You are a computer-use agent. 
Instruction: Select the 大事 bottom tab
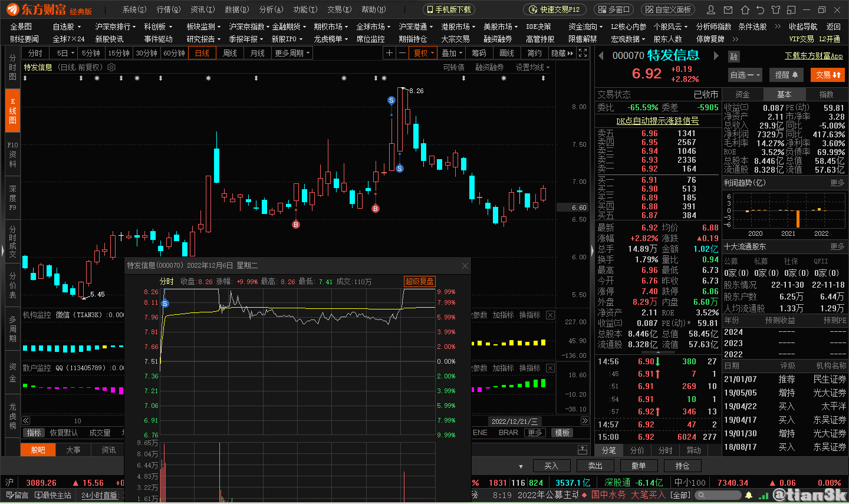(x=73, y=450)
